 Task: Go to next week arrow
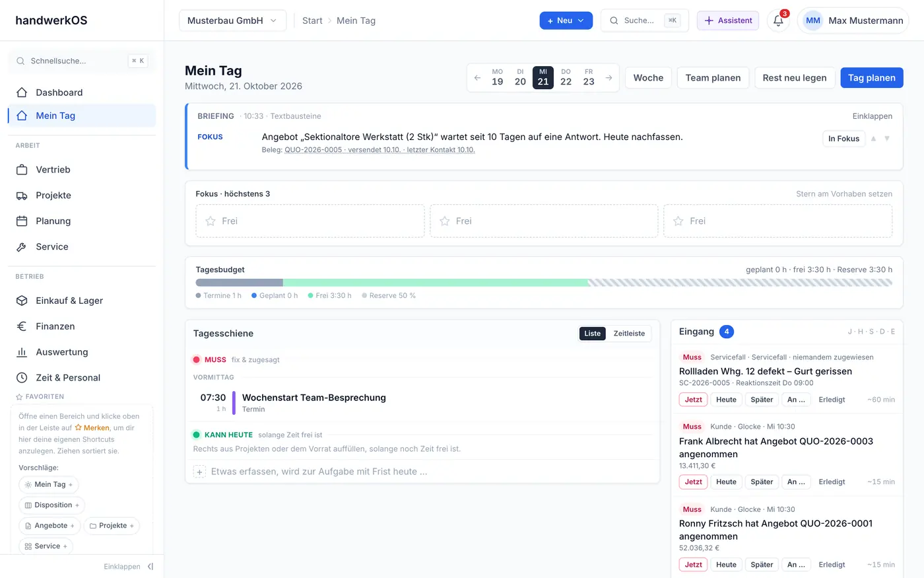point(609,78)
